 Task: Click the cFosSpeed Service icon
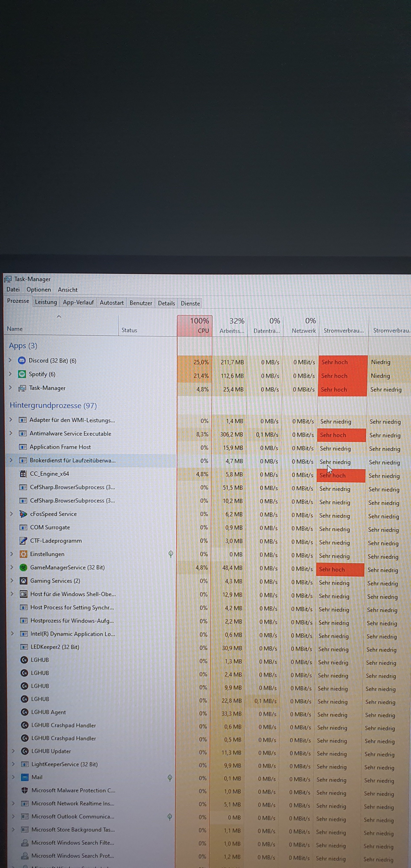pyautogui.click(x=23, y=514)
